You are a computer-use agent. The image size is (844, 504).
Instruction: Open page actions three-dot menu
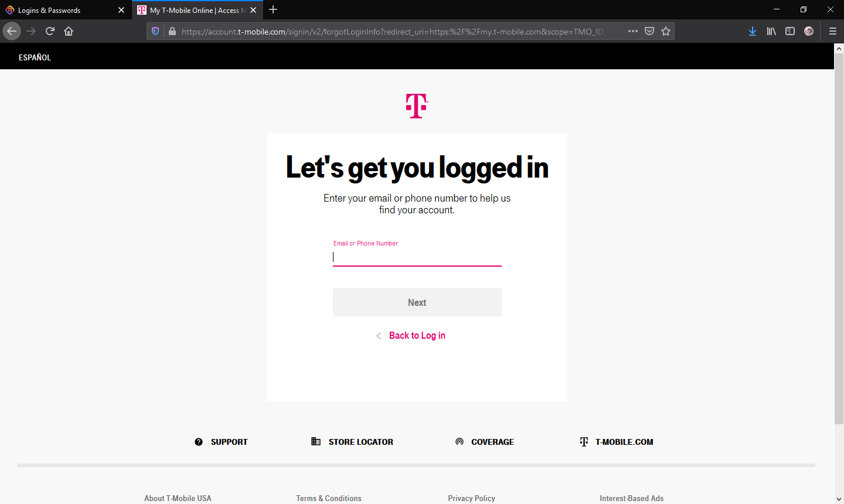coord(633,31)
